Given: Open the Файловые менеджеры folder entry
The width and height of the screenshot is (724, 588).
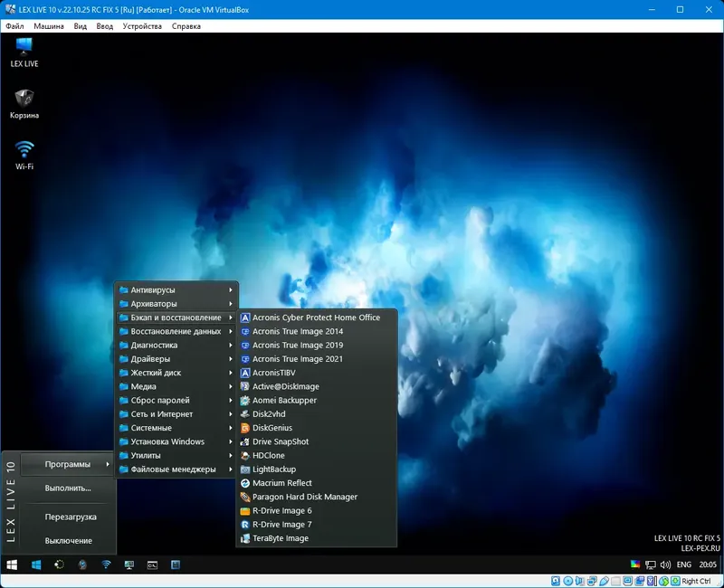Looking at the screenshot, I should pyautogui.click(x=176, y=469).
